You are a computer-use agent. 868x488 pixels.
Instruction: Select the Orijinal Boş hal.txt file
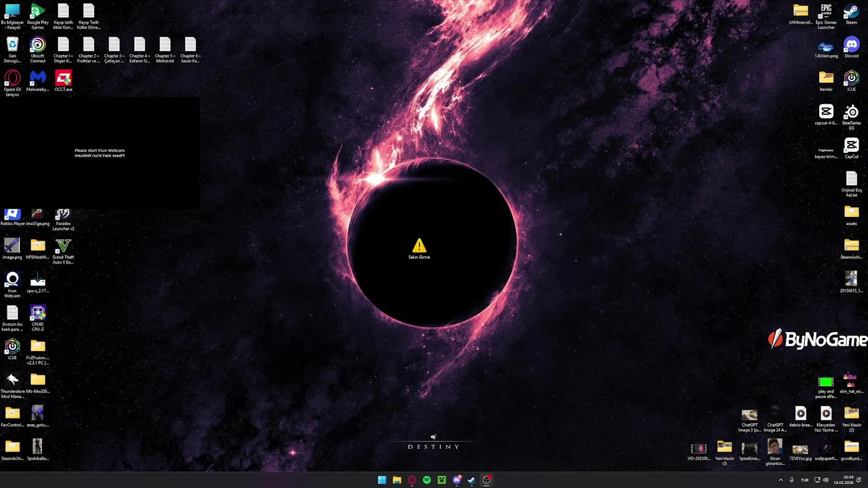tap(852, 179)
